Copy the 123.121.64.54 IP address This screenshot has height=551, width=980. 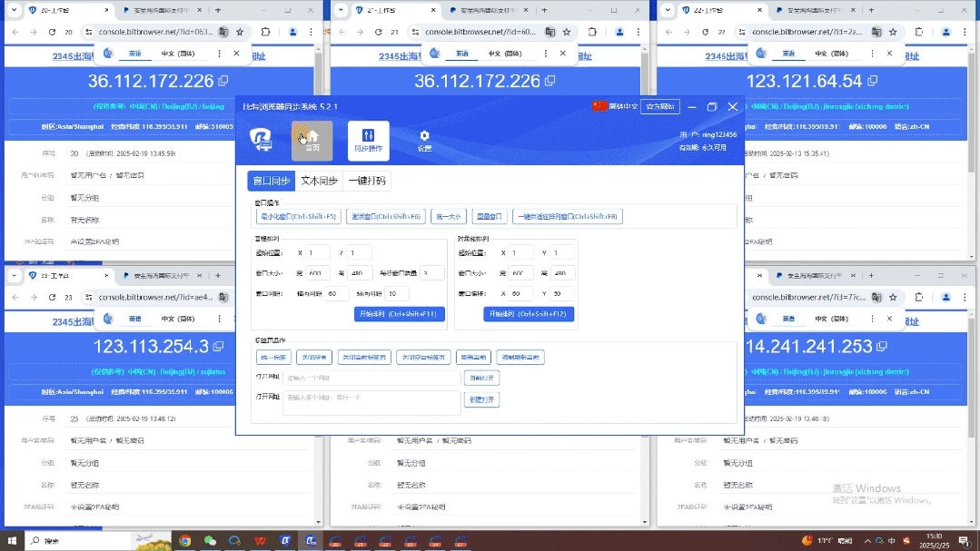tap(873, 81)
